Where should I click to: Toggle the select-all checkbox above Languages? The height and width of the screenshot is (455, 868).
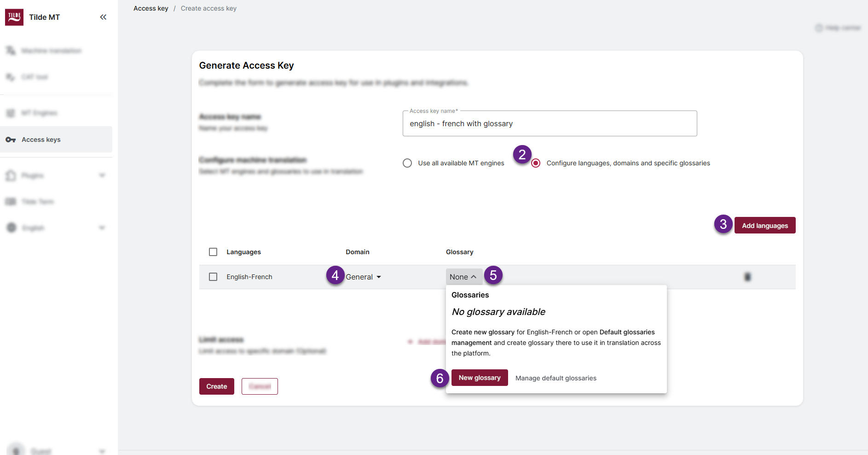[213, 252]
